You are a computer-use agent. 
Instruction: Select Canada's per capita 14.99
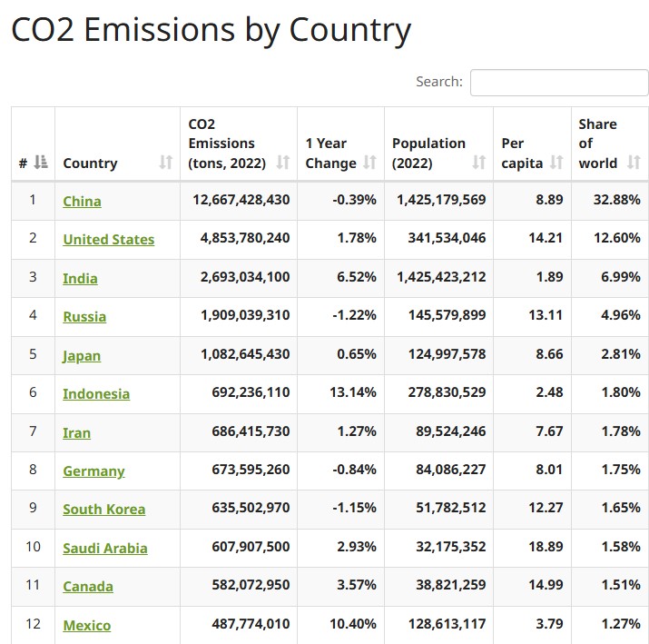click(546, 585)
